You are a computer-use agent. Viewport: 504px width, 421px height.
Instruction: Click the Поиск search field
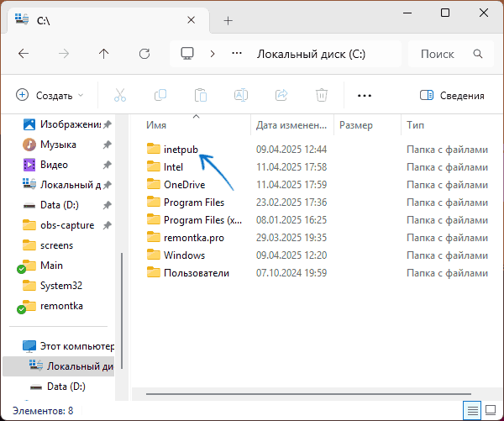pos(450,54)
